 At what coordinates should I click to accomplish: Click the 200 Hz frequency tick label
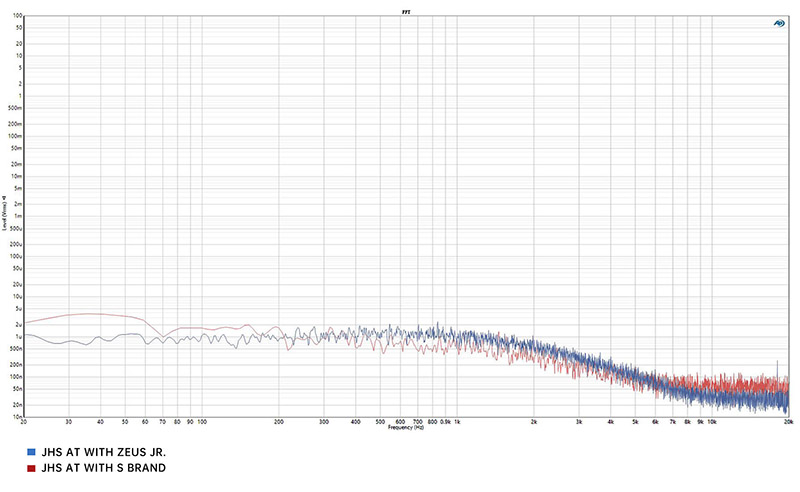tap(279, 422)
